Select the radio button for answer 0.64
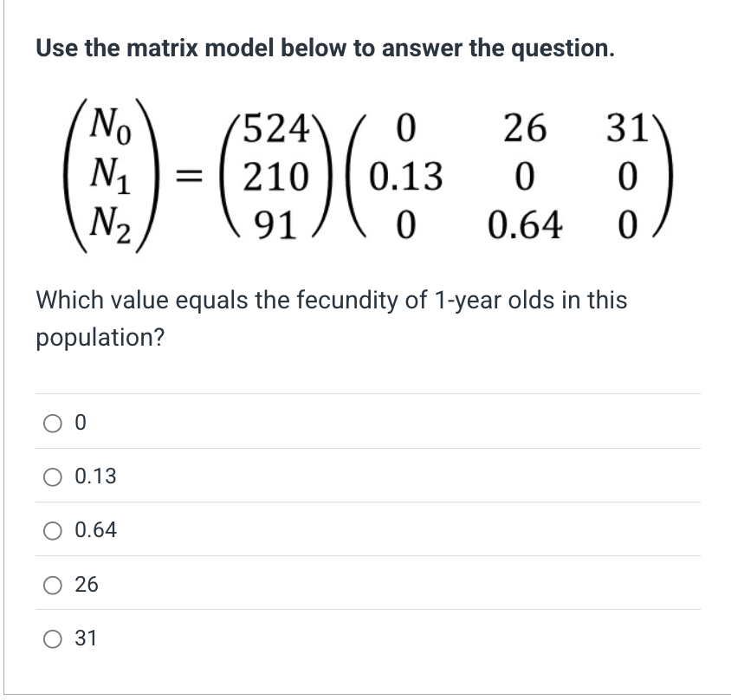Screen dimensions: 731x700 tap(54, 531)
